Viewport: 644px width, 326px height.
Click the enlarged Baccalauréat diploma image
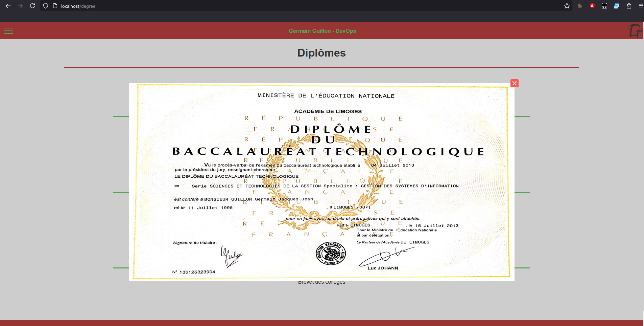321,182
